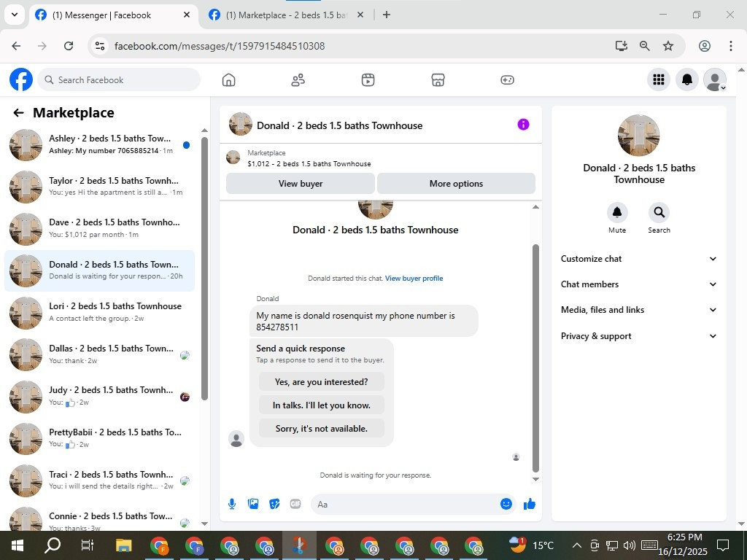Open the install app icon in address bar
The image size is (747, 560).
(622, 46)
